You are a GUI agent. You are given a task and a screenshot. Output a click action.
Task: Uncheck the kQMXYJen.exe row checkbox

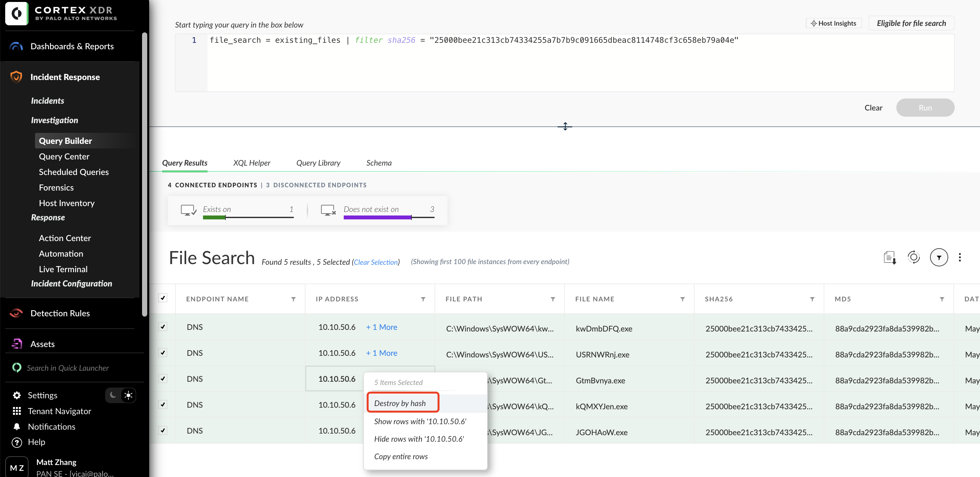point(163,405)
